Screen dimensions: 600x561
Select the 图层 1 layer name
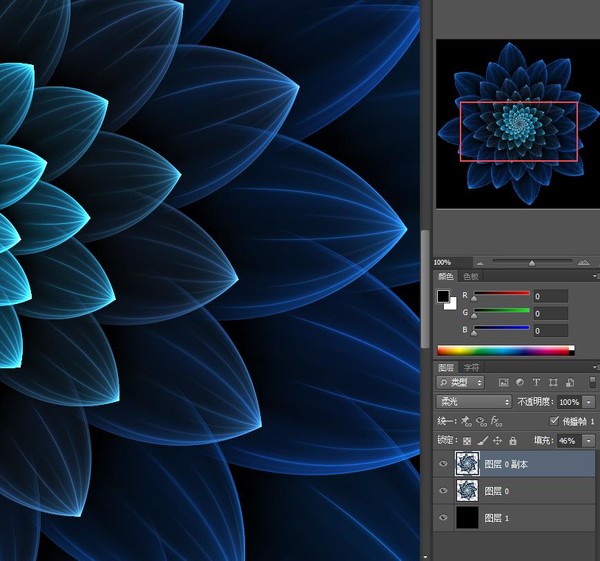[x=497, y=518]
